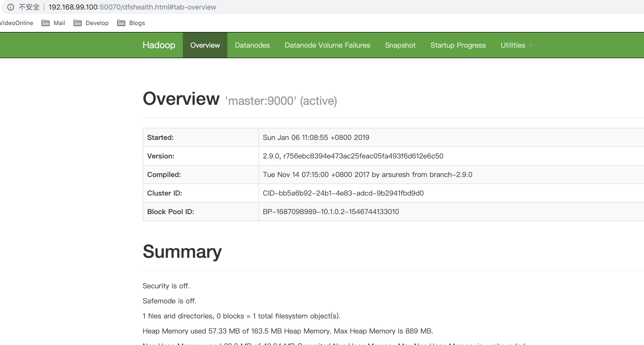Click the site info icon in address bar
This screenshot has height=345, width=644.
(x=11, y=7)
